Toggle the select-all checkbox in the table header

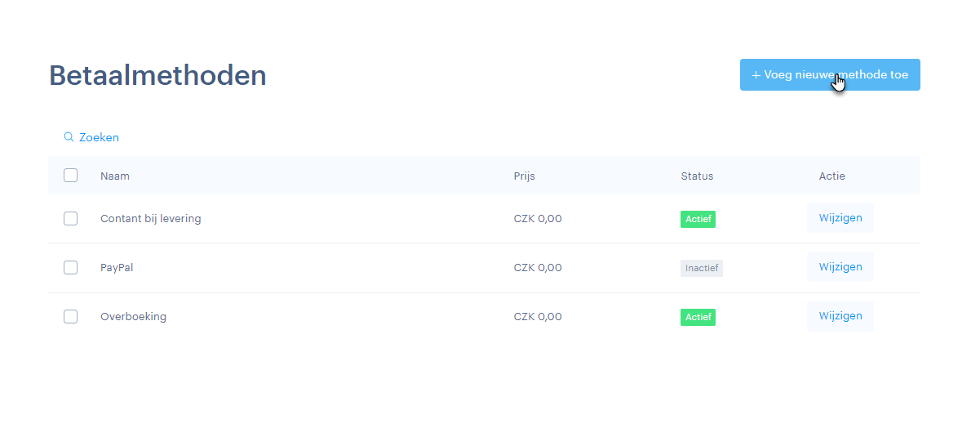tap(70, 176)
